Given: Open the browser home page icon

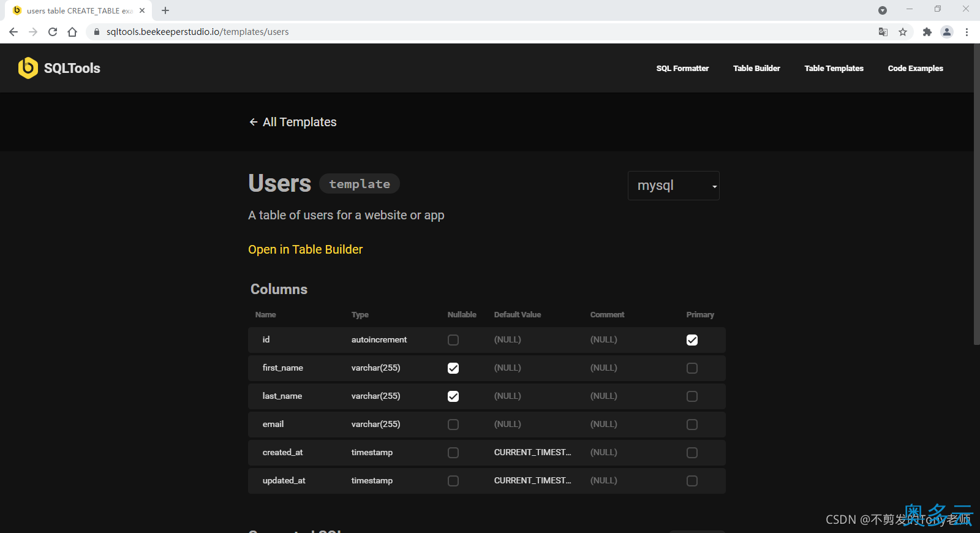Looking at the screenshot, I should 72,32.
